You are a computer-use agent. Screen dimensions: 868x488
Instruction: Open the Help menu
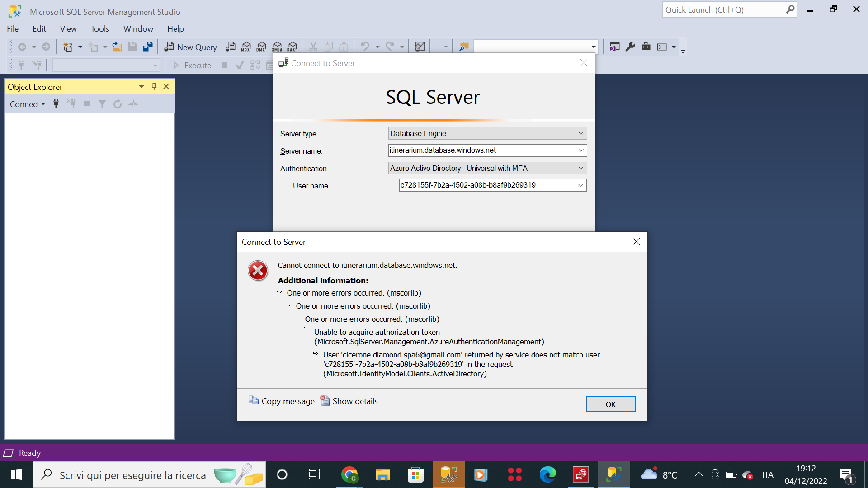(x=175, y=29)
